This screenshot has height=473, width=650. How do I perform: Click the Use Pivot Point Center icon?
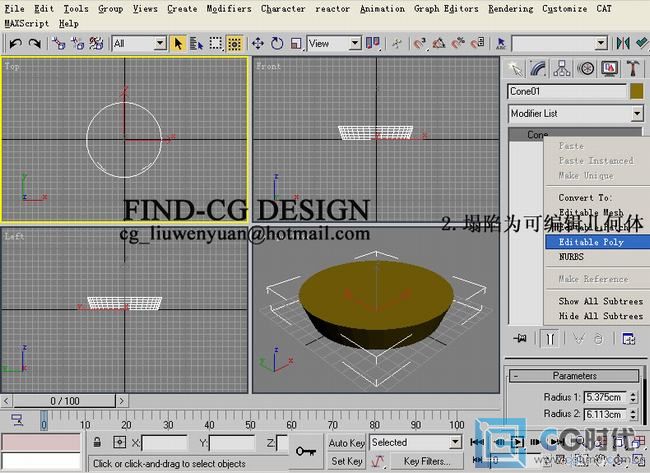(373, 43)
